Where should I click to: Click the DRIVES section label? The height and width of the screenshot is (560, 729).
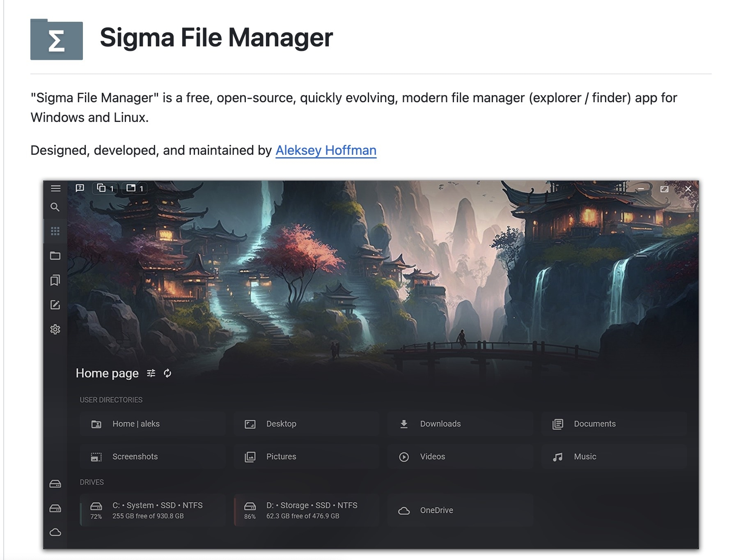[92, 482]
